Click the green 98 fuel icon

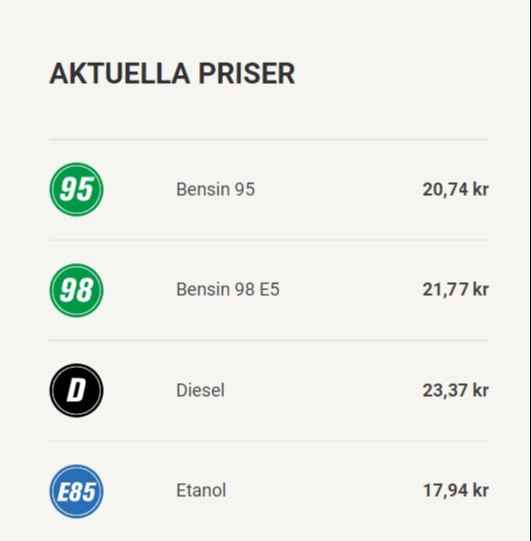tap(77, 290)
